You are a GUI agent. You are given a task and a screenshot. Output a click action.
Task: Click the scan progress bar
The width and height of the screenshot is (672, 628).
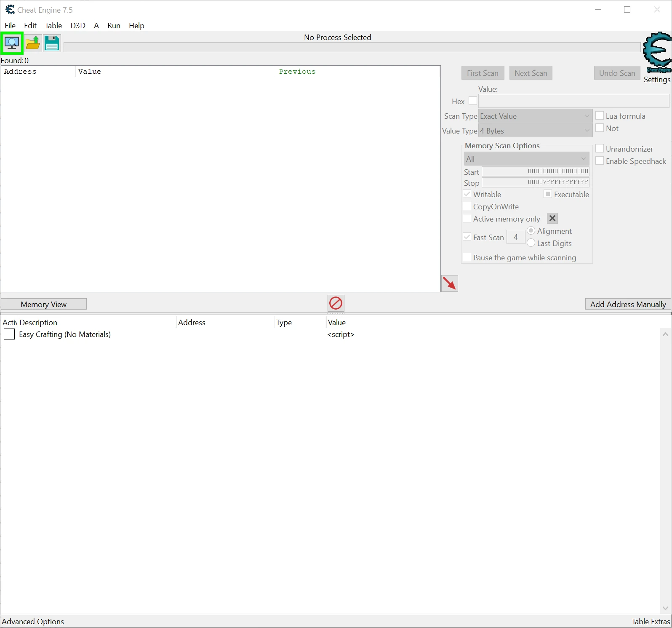coord(352,47)
